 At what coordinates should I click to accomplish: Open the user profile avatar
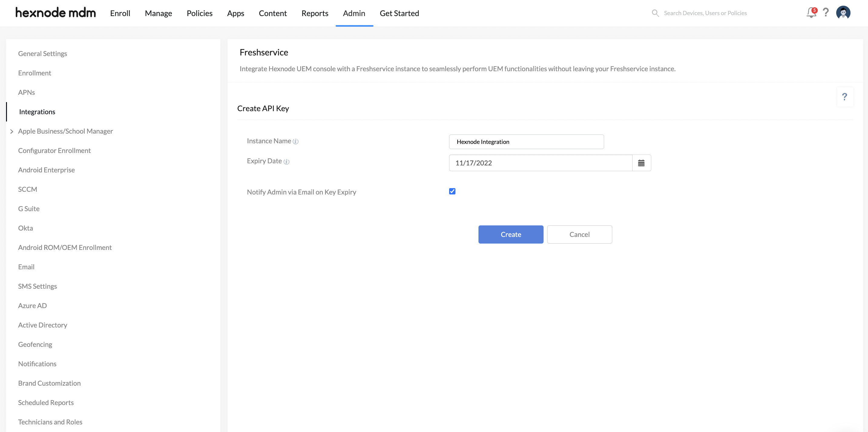(843, 13)
